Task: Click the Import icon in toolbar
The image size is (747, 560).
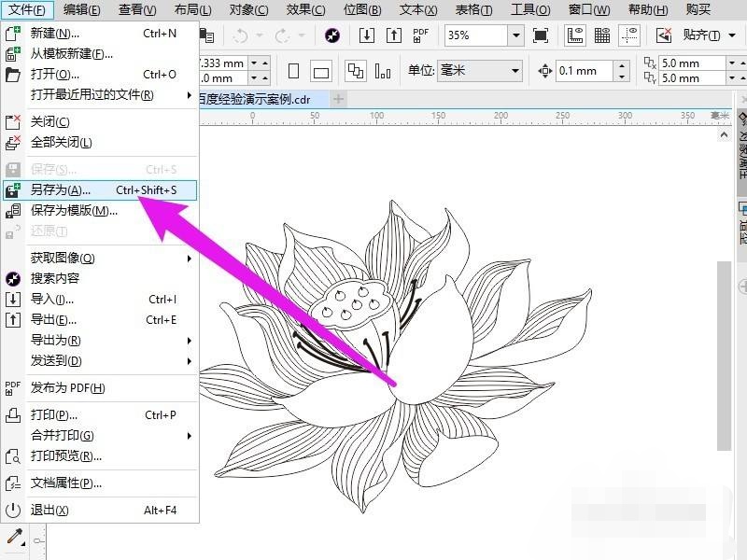Action: (x=366, y=35)
